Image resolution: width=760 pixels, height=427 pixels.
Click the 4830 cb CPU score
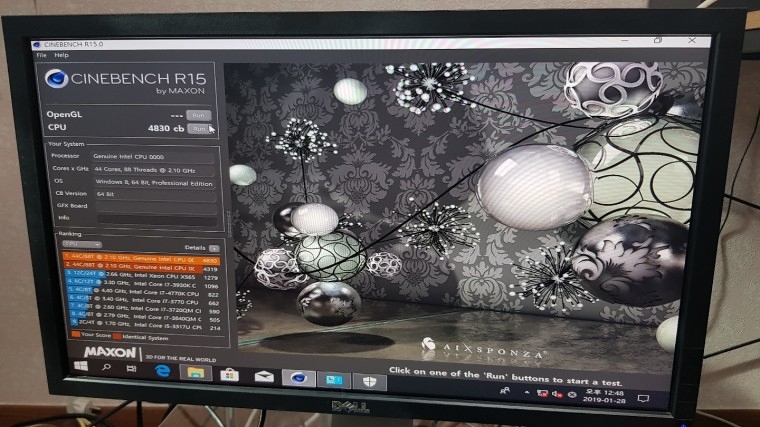(x=166, y=128)
